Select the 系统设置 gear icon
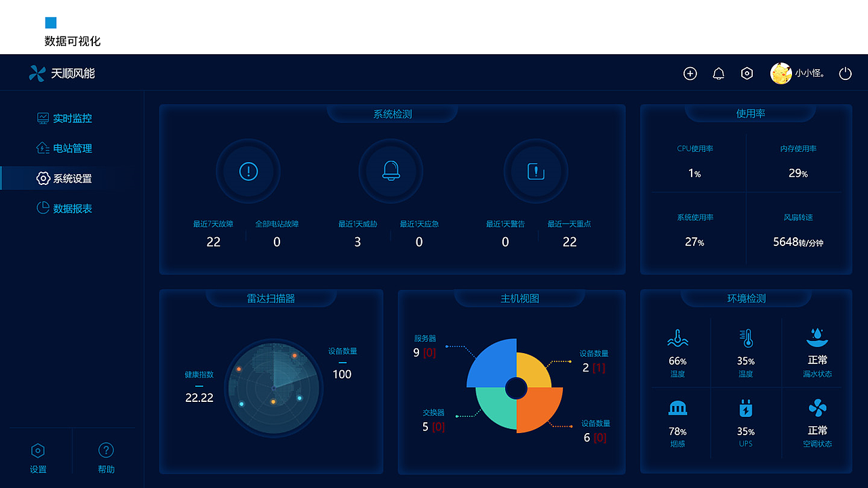Image resolution: width=868 pixels, height=488 pixels. 43,178
